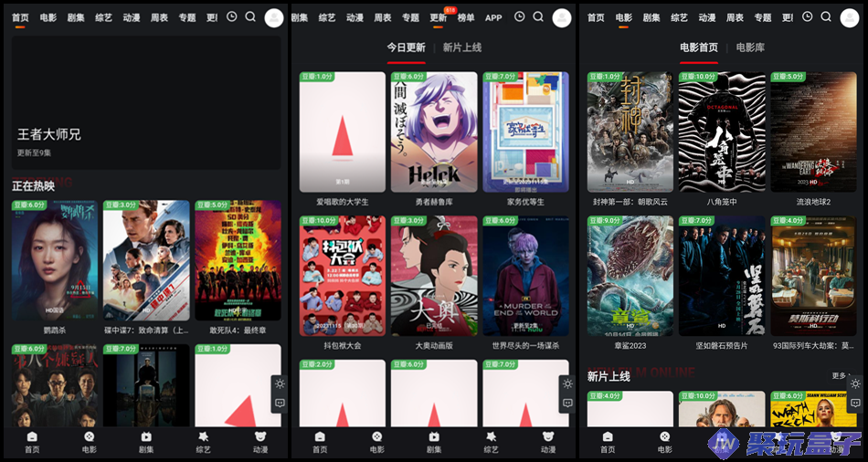Tap the search magnifier on middle screen
Viewport: 868px width, 462px height.
coord(538,16)
